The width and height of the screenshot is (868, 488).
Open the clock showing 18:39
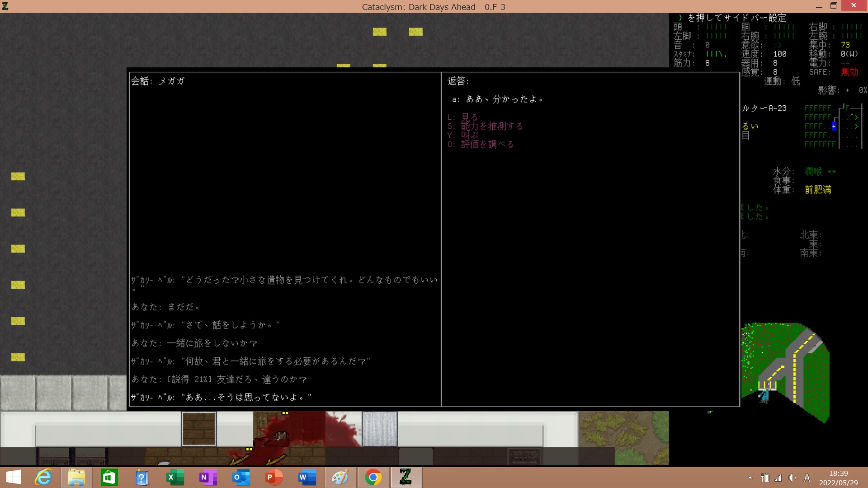pyautogui.click(x=838, y=478)
